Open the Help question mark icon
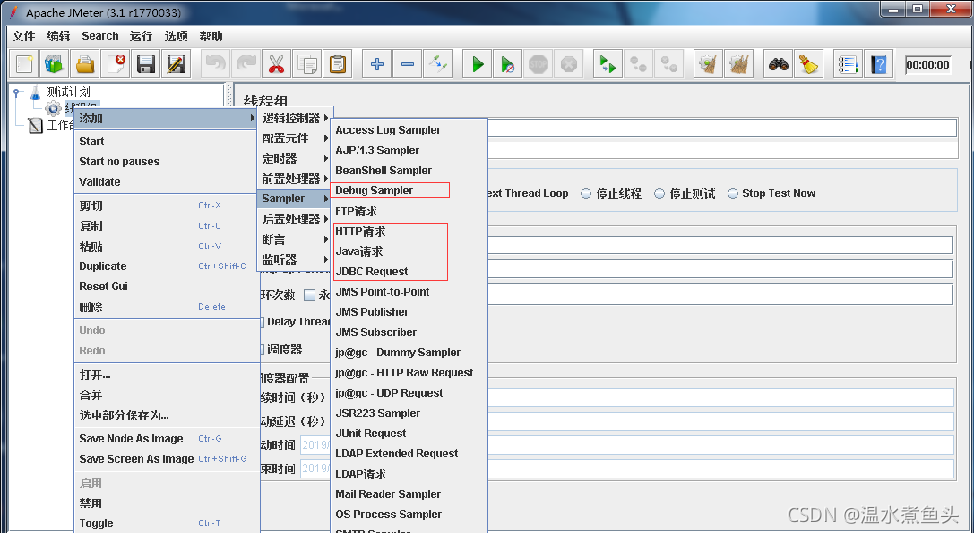 (x=879, y=64)
